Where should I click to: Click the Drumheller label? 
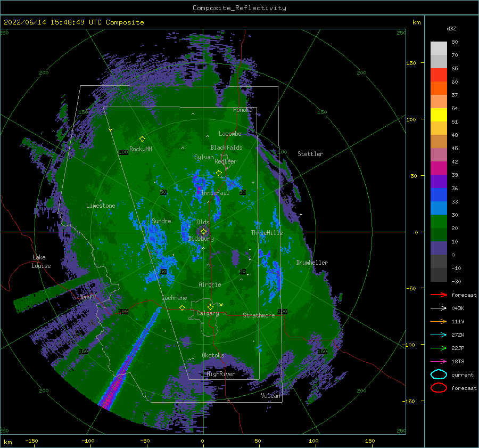click(312, 263)
